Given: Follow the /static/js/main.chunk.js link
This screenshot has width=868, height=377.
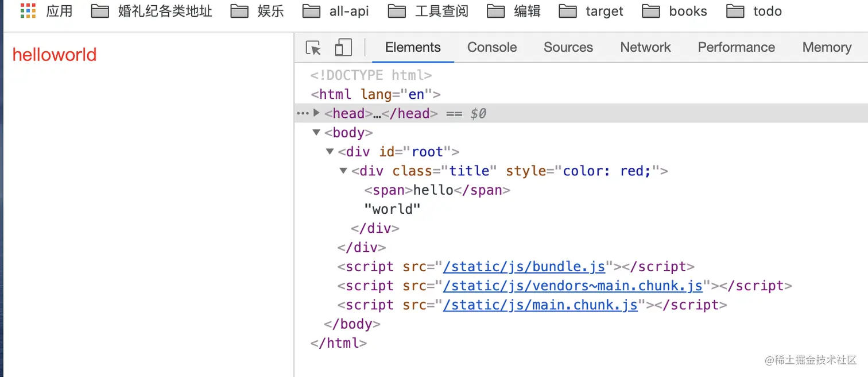Looking at the screenshot, I should [540, 305].
